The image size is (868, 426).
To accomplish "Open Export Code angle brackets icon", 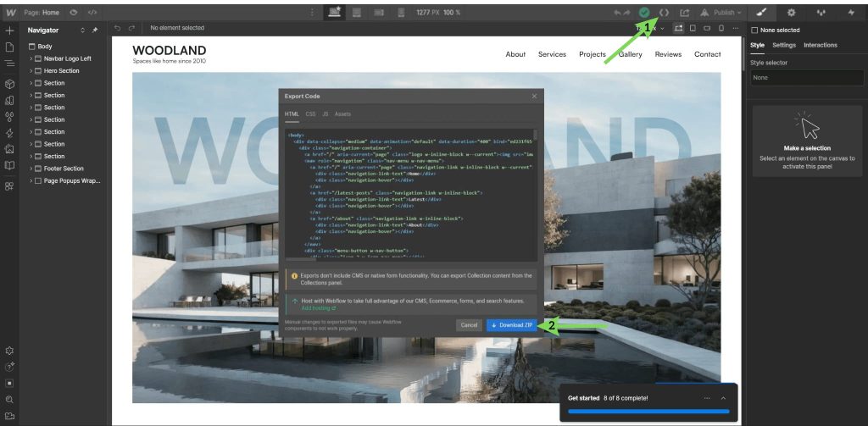I will point(664,12).
